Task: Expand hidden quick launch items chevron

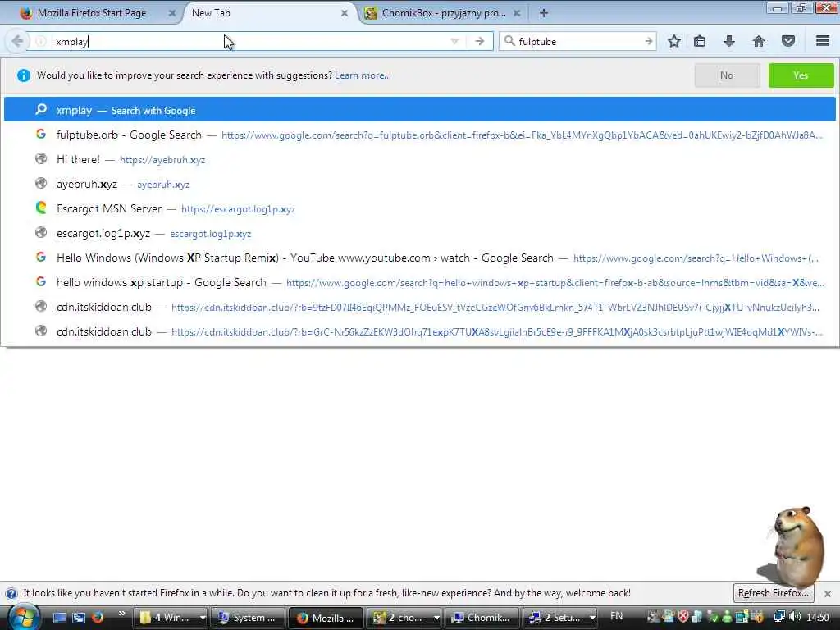Action: pos(121,614)
